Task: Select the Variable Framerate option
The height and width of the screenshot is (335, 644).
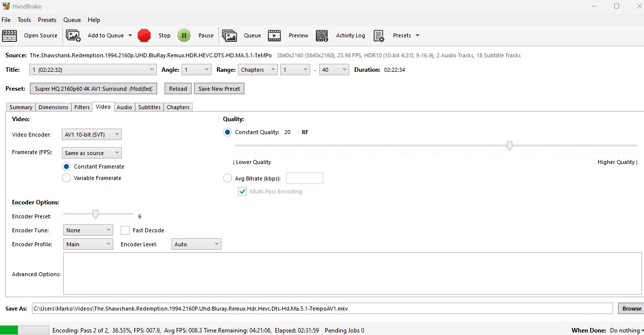Action: [x=66, y=178]
